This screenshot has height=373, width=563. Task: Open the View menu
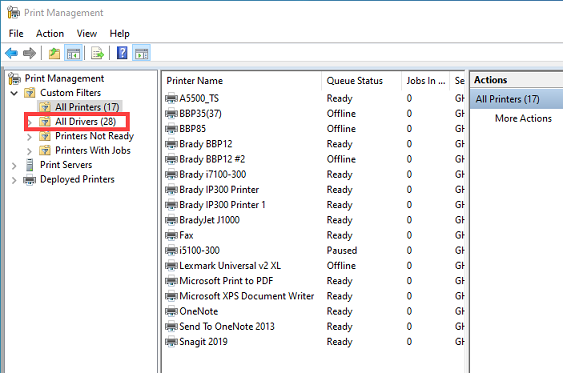pyautogui.click(x=87, y=34)
